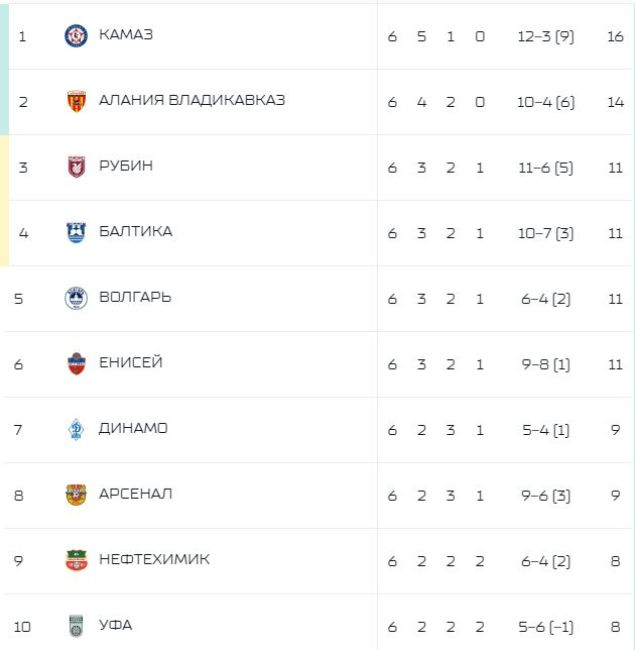Select the Динамо team logo
635x650 pixels.
point(76,430)
